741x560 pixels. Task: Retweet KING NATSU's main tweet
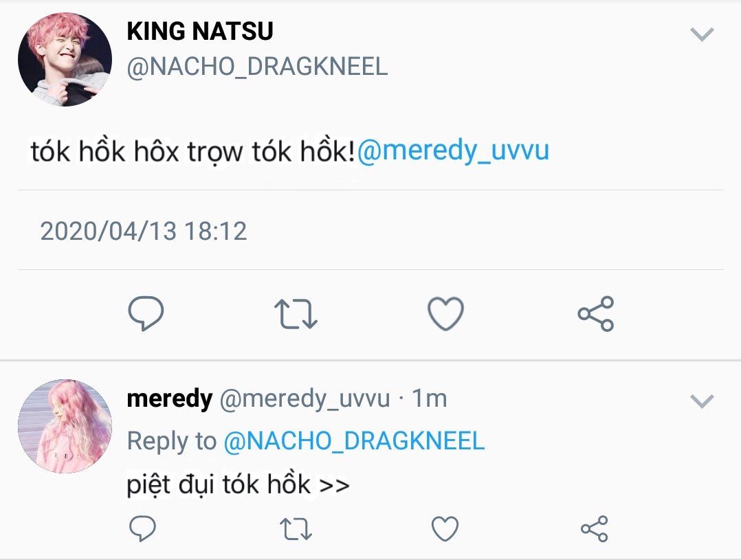(296, 314)
